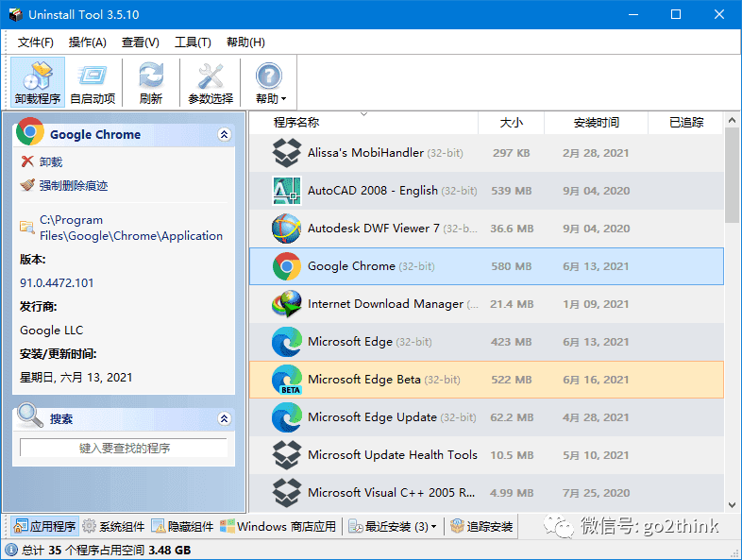Open the 文件(F) menu
Viewport: 742px width, 560px height.
pos(36,42)
